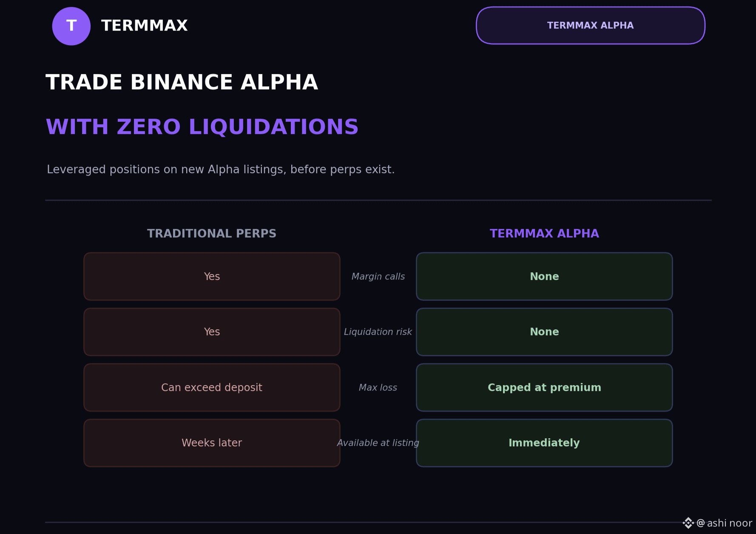Select the TRADITIONAL PERPS column header
The height and width of the screenshot is (534, 756).
point(212,234)
